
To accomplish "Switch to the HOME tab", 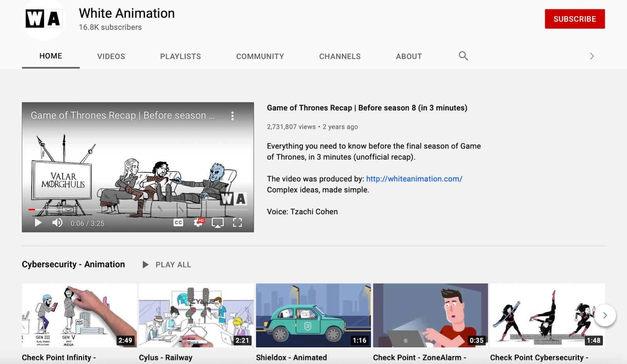I will click(x=51, y=56).
